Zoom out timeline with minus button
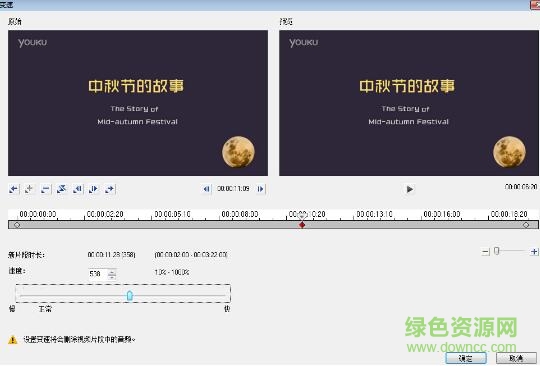 (486, 252)
